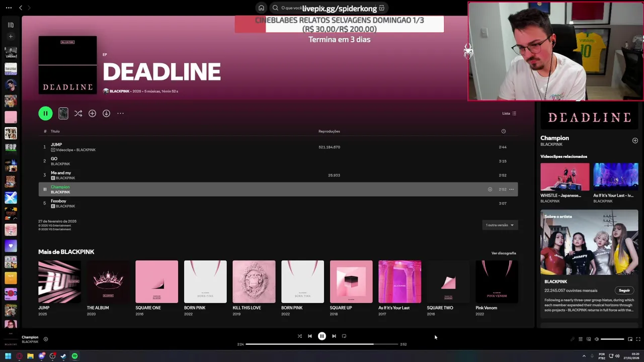The width and height of the screenshot is (644, 362).
Task: Open more options on the Champion row
Action: click(511, 190)
